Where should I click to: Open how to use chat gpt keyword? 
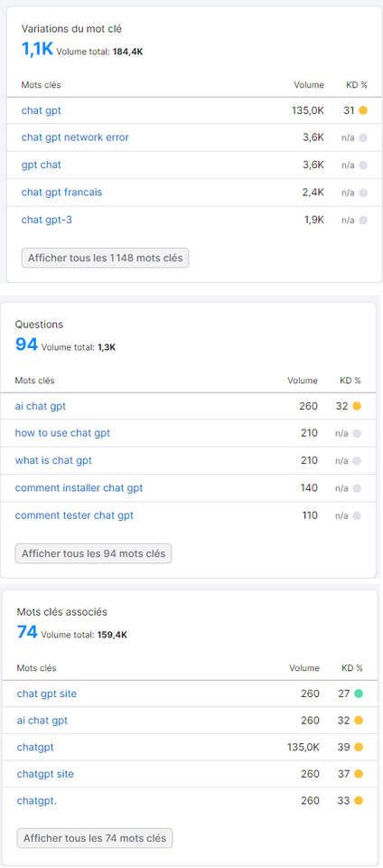[x=62, y=433]
